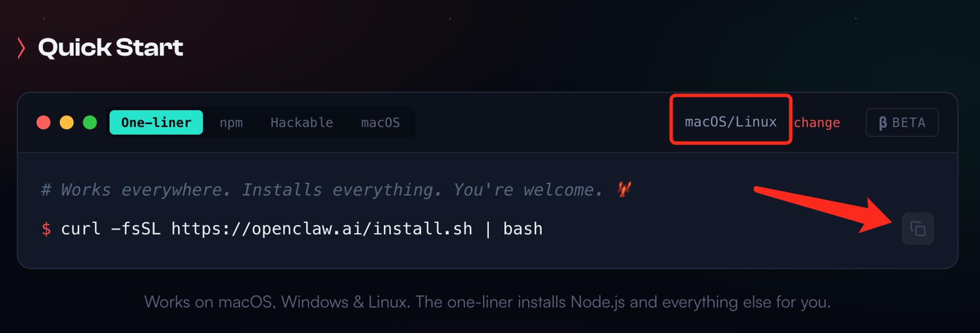
Task: Click the lobster emoji in the comment
Action: pyautogui.click(x=624, y=189)
